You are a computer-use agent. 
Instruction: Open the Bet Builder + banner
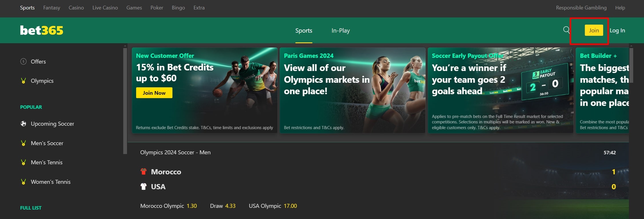[x=602, y=90]
